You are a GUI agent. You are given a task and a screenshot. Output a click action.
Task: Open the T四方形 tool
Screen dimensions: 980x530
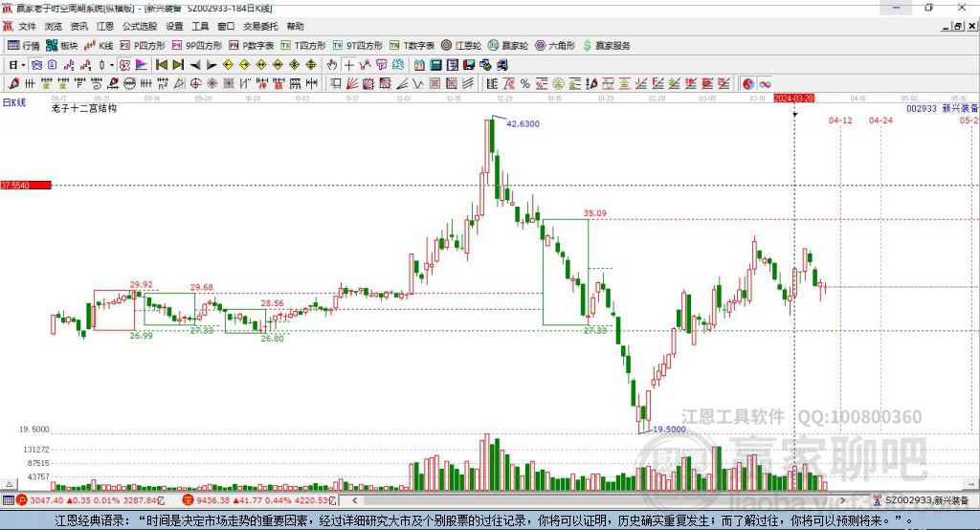tap(303, 46)
